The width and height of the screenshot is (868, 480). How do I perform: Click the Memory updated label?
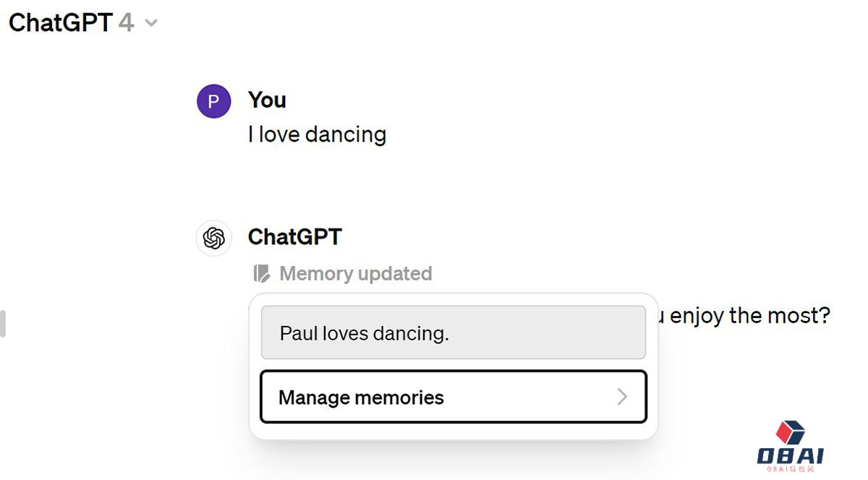point(355,274)
